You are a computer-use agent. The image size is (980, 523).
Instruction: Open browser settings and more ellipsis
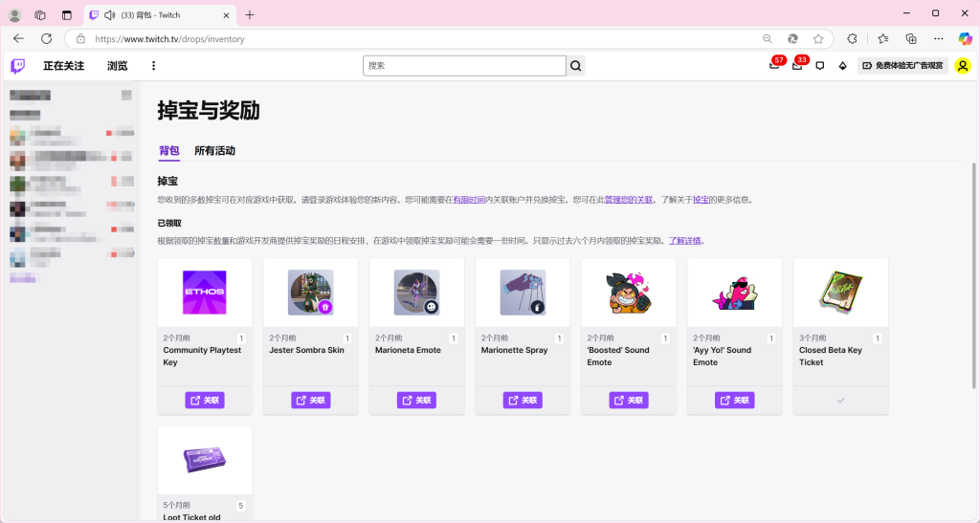click(939, 38)
